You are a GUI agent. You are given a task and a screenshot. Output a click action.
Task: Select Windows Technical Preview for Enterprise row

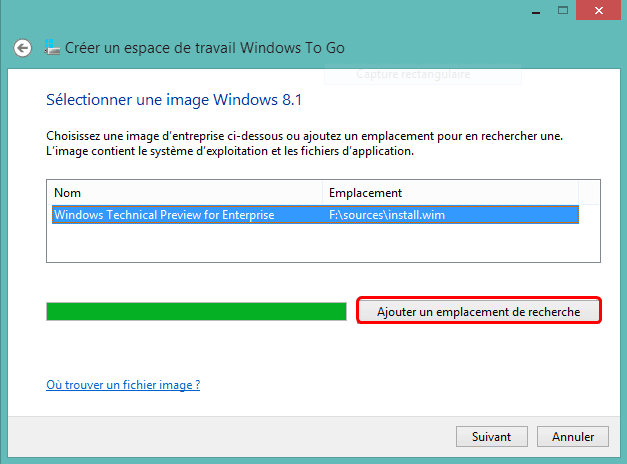[164, 214]
